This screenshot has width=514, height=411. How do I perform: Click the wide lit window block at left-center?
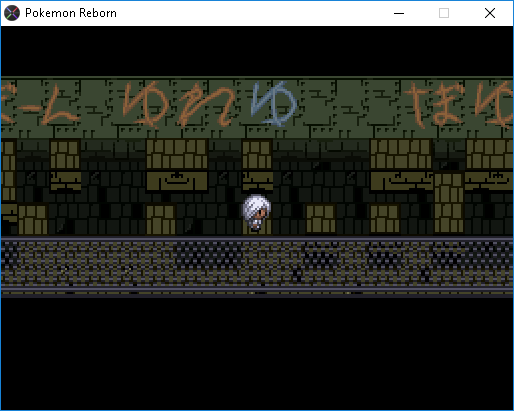tap(177, 154)
